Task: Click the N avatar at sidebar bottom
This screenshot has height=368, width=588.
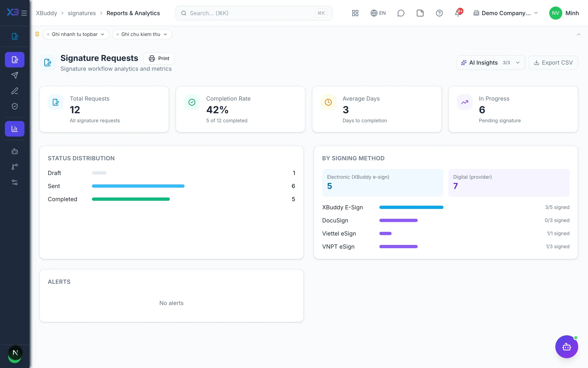Action: 15,353
